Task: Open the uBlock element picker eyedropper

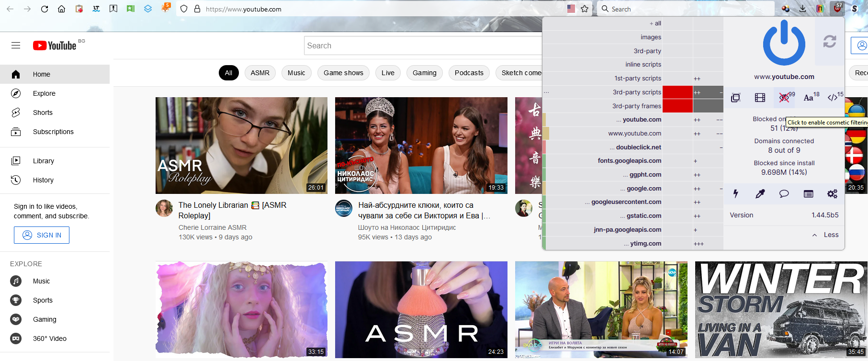Action: (760, 193)
